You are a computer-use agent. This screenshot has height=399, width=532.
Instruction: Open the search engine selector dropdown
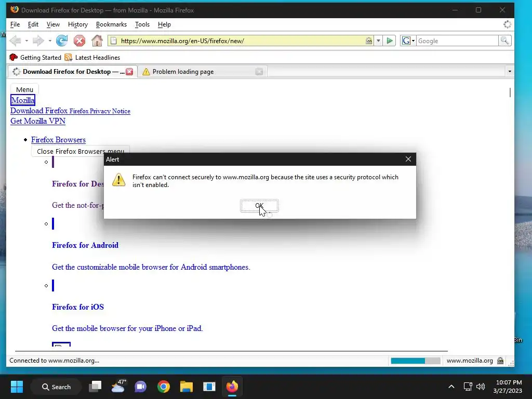pos(408,41)
